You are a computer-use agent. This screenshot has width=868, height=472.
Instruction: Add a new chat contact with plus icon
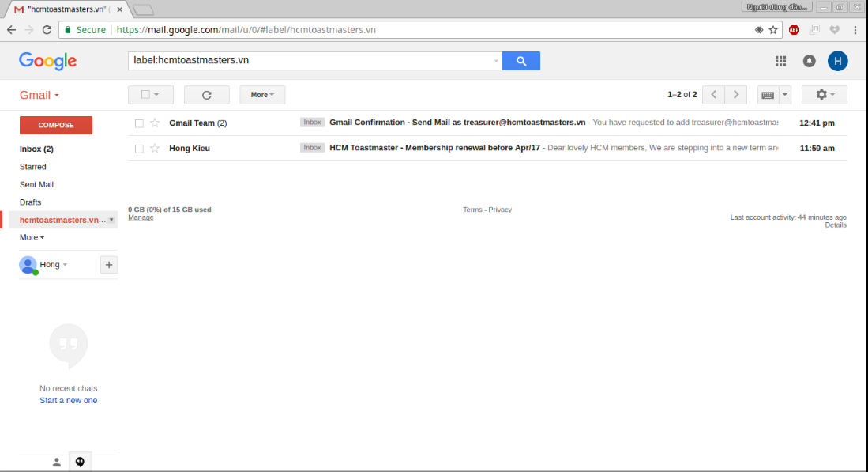[109, 265]
